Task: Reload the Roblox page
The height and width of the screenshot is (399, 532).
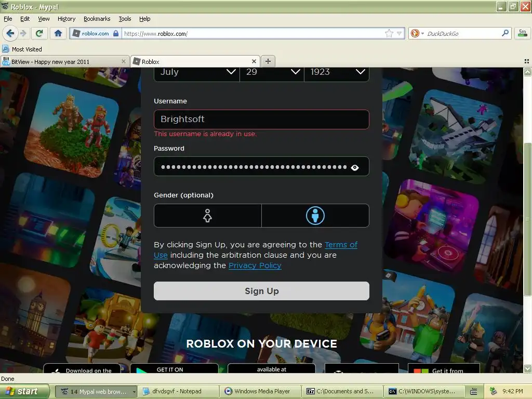Action: click(39, 33)
